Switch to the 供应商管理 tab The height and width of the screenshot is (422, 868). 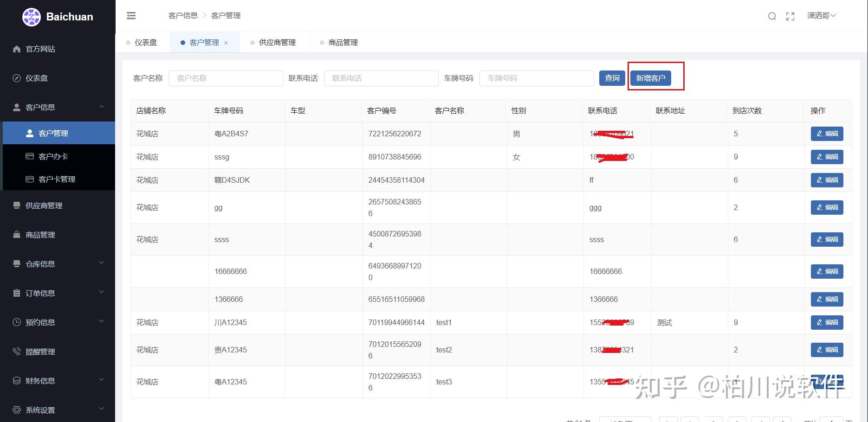273,43
